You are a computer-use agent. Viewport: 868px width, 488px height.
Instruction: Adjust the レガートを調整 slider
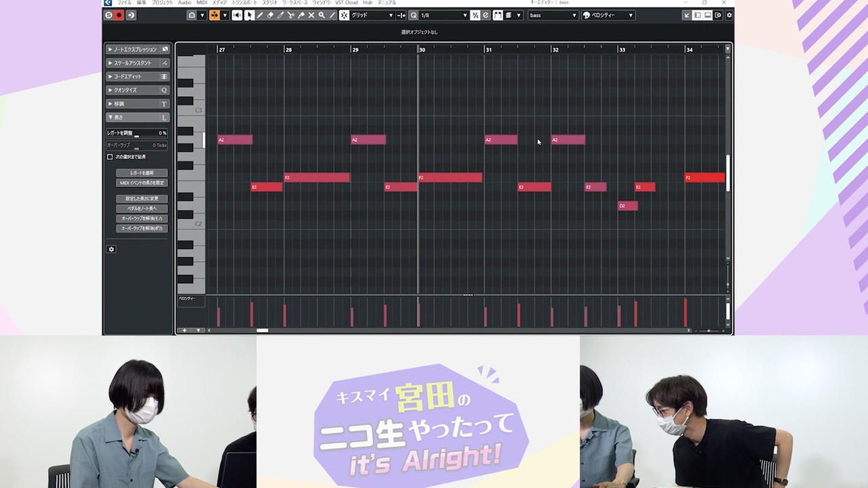(136, 133)
